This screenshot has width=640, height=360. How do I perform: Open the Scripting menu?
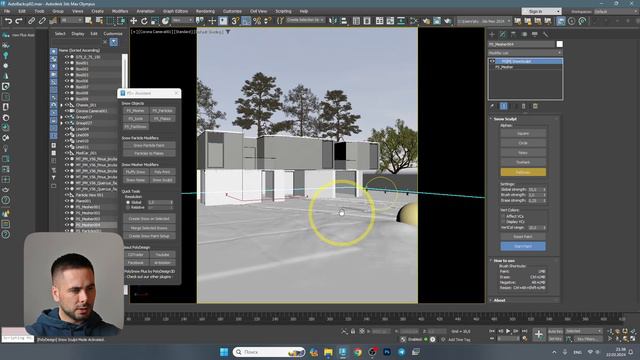tap(283, 11)
